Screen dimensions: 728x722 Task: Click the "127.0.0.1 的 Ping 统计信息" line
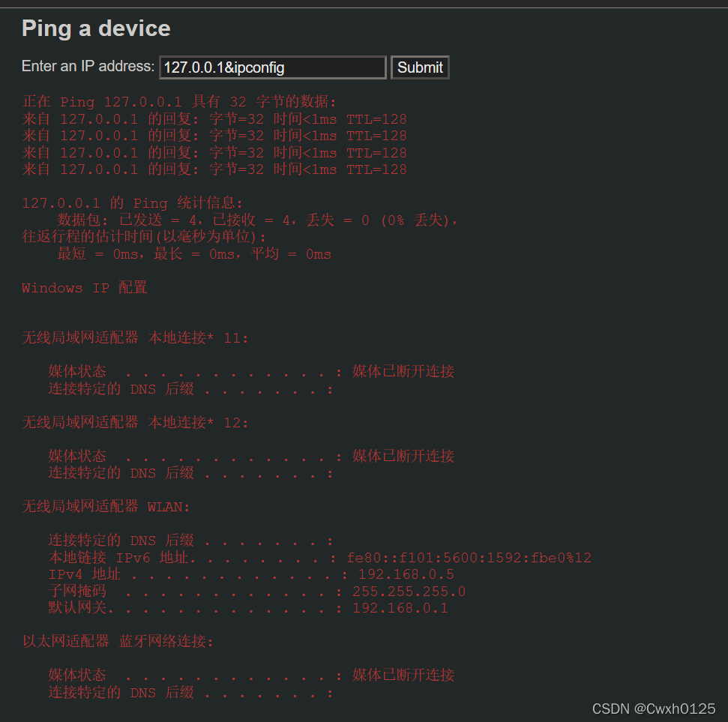pos(132,202)
